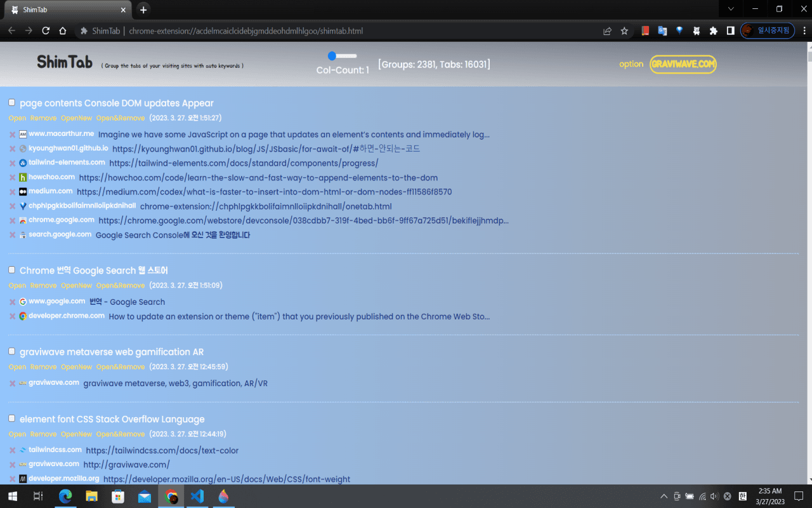This screenshot has height=508, width=812.
Task: Open the Chrome three-dot menu
Action: coord(805,30)
